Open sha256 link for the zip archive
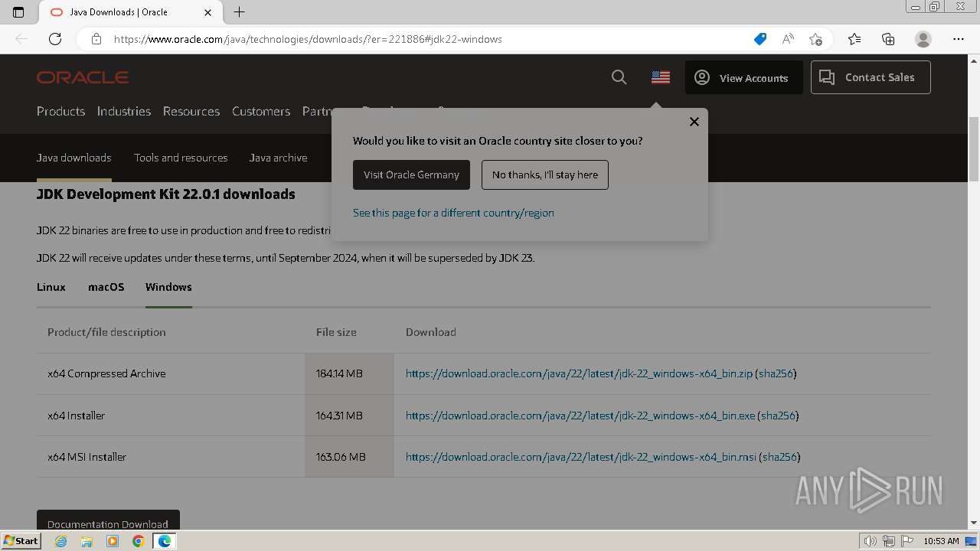 776,373
